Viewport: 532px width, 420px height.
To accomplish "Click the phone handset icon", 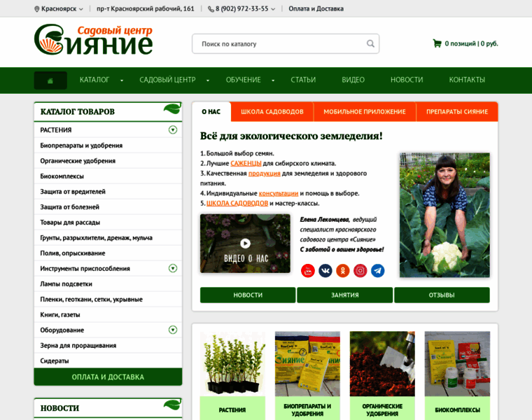I will click(211, 9).
